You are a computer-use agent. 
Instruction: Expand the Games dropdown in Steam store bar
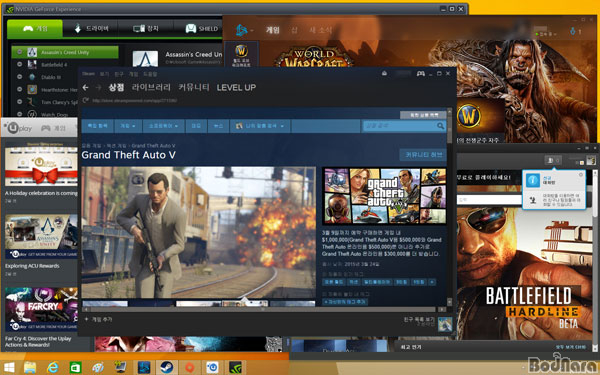pyautogui.click(x=128, y=126)
